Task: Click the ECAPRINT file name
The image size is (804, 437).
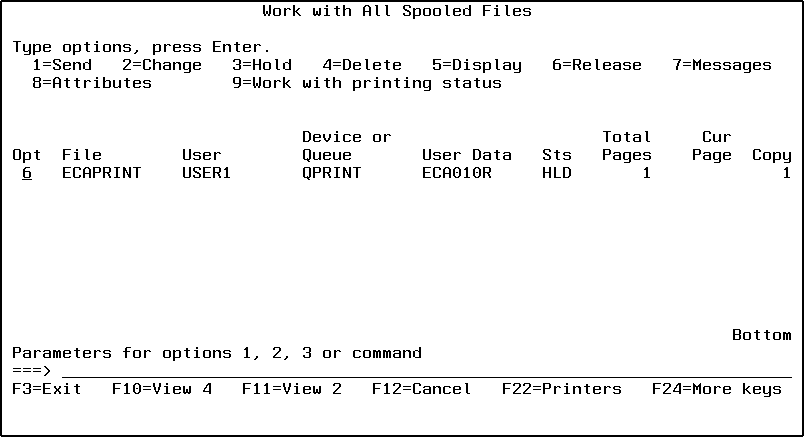Action: point(101,173)
